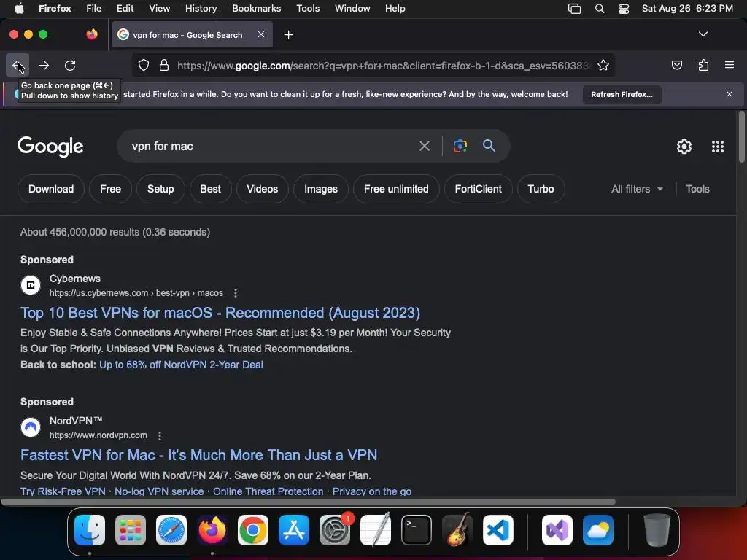The width and height of the screenshot is (747, 560).
Task: Click the Cybernews site favicon
Action: 31,285
